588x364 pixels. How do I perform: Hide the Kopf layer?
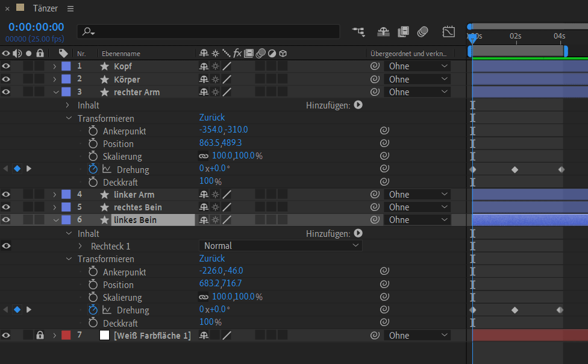(x=6, y=66)
